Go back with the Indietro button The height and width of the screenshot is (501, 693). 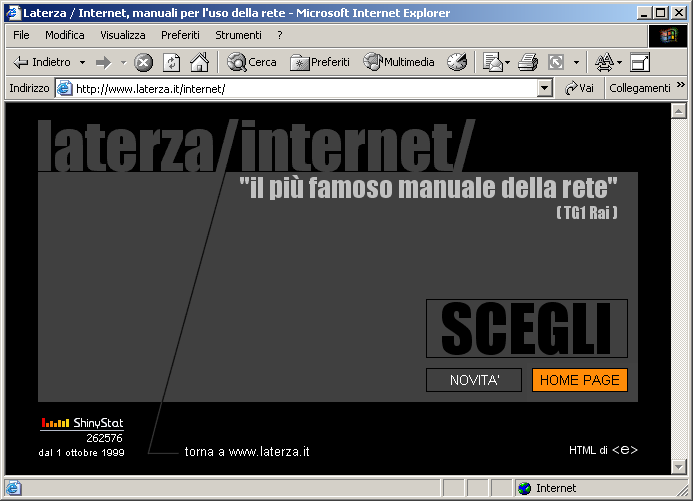[x=42, y=62]
